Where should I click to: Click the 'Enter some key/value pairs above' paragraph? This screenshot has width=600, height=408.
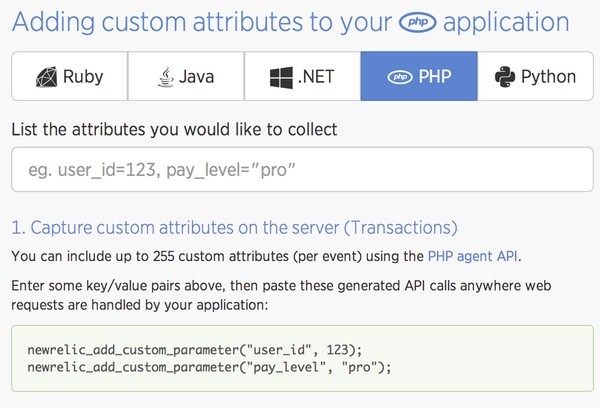pos(281,295)
